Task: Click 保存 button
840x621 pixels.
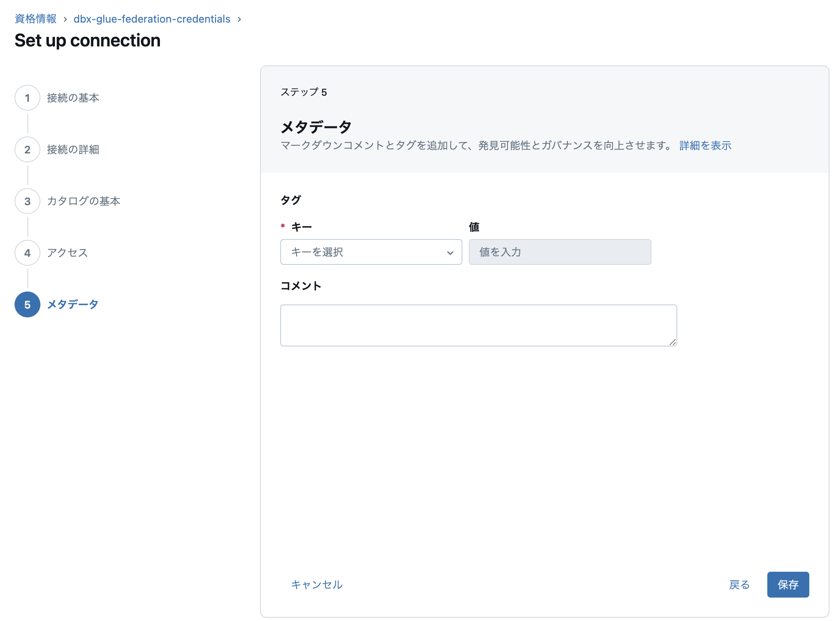Action: pyautogui.click(x=788, y=584)
